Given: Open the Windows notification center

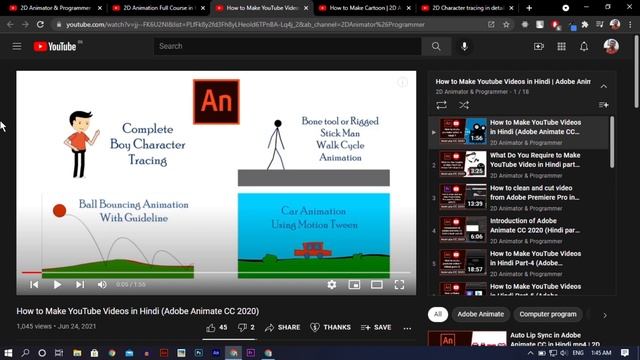Looking at the screenshot, I should click(625, 353).
